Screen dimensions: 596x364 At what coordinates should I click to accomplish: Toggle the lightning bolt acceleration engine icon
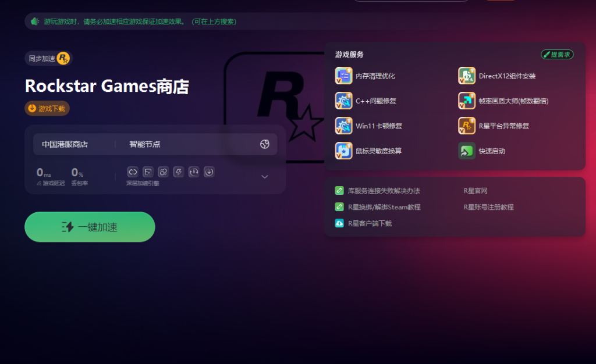pos(179,172)
